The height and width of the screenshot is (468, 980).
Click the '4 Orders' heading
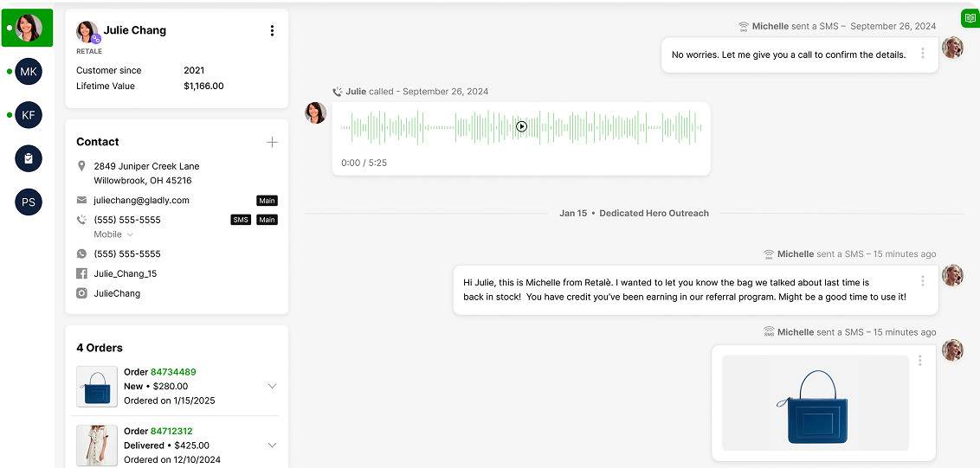[x=100, y=348]
